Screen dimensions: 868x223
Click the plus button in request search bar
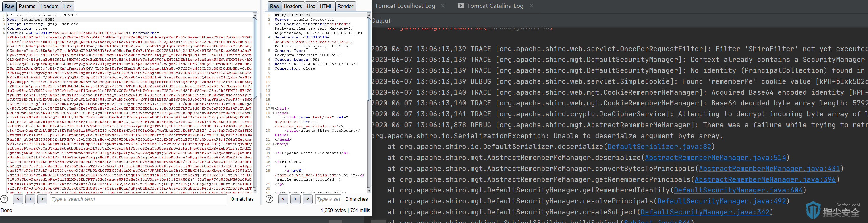30,199
